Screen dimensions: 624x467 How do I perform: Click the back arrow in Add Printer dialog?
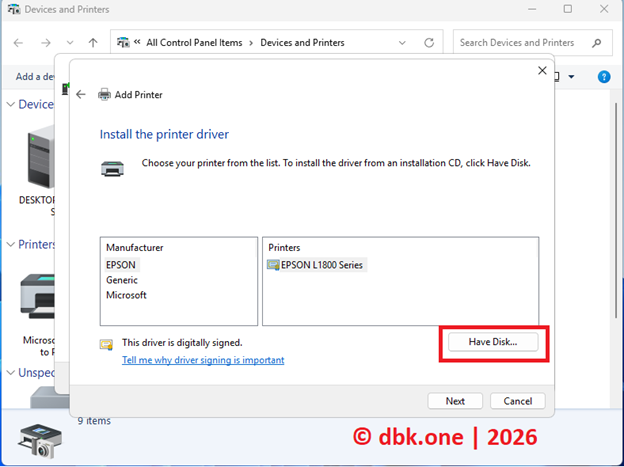click(x=81, y=95)
